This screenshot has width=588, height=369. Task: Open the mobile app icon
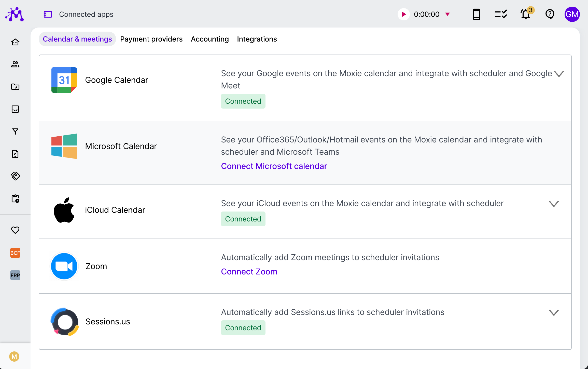476,14
